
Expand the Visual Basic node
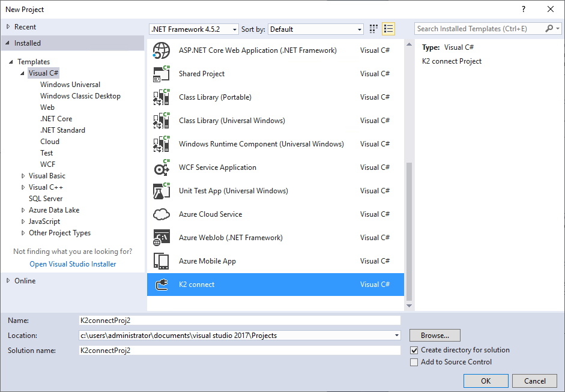[x=23, y=176]
